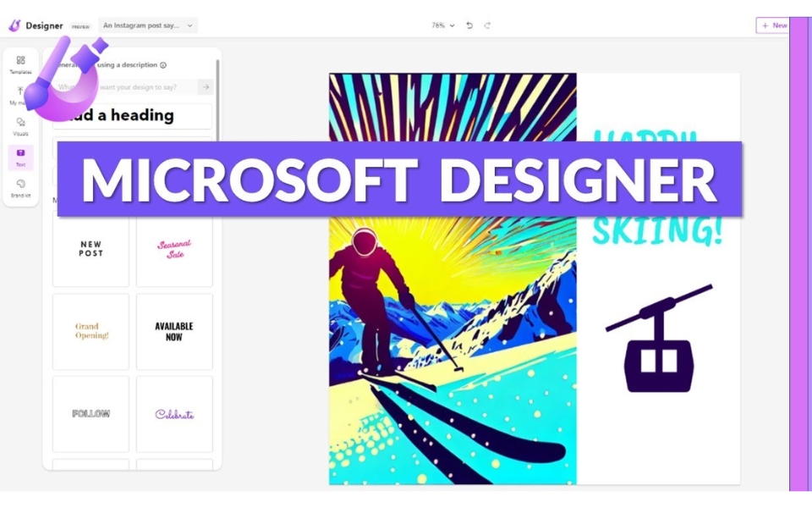The width and height of the screenshot is (812, 508).
Task: Click the design description input field
Action: [x=127, y=86]
